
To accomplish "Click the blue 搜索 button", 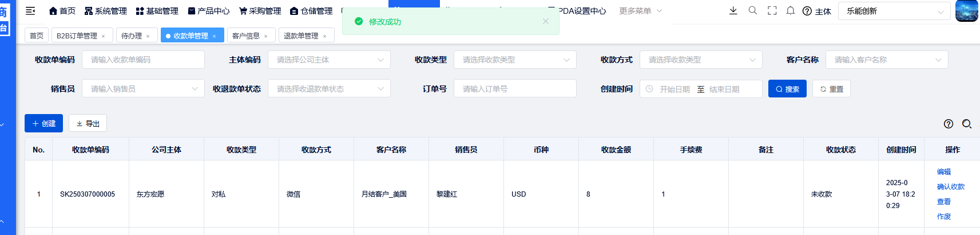I will pos(787,89).
